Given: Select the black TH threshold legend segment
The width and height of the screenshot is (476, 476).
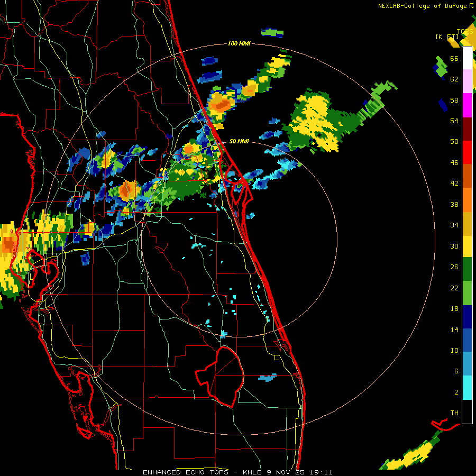Looking at the screenshot, I should (x=467, y=411).
